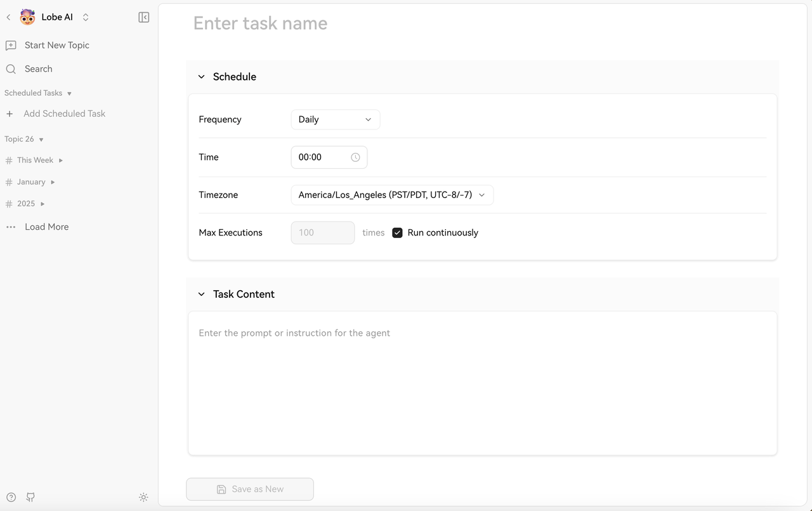Click the Lobe AI avatar

pyautogui.click(x=27, y=17)
